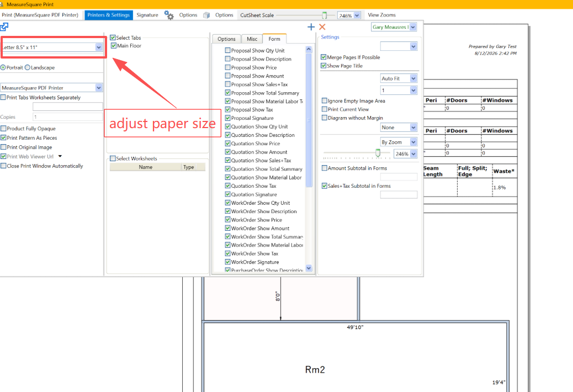Click the cube icon beside second Options

click(x=206, y=15)
